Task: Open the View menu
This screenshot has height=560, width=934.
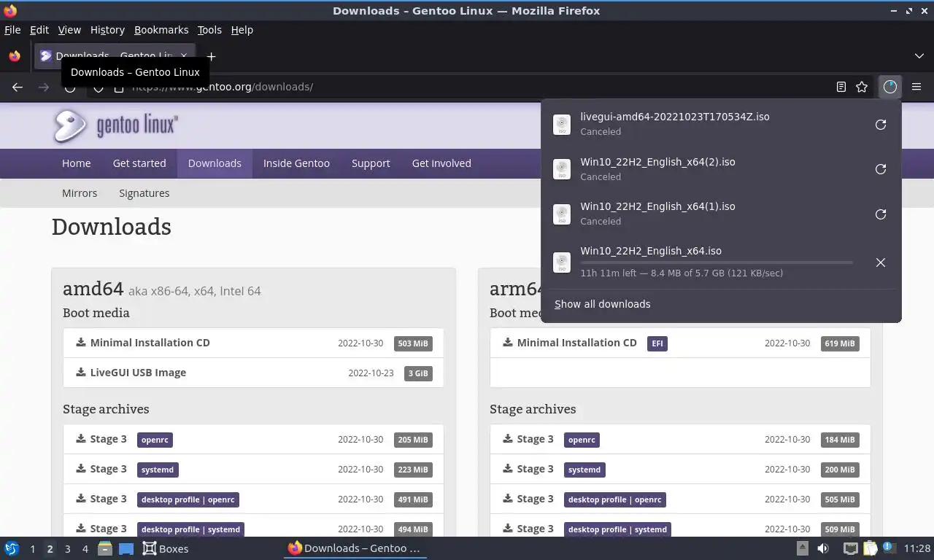Action: tap(69, 30)
